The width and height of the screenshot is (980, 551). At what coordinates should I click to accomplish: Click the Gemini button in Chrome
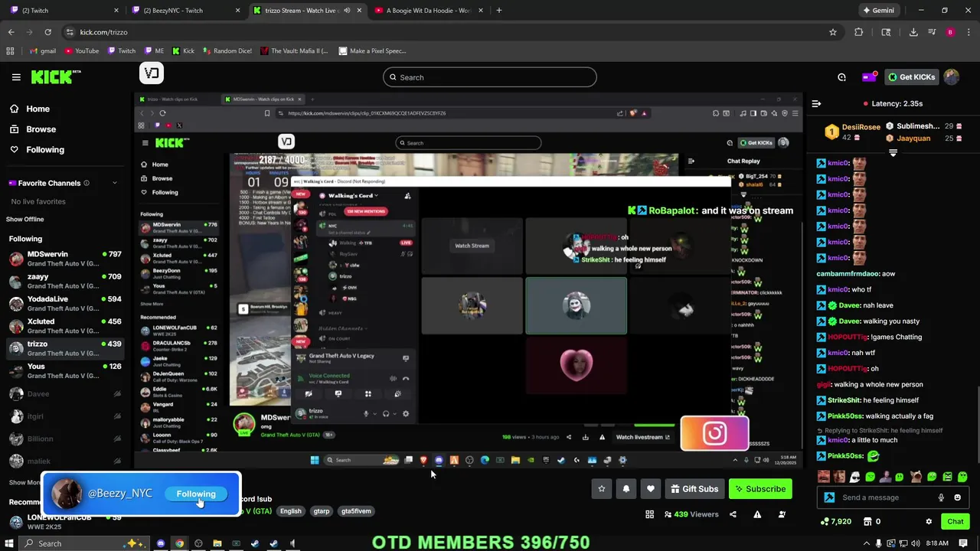(877, 11)
